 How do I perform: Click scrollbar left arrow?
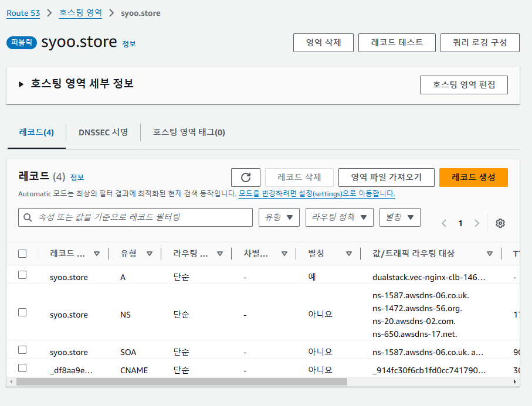pyautogui.click(x=11, y=381)
